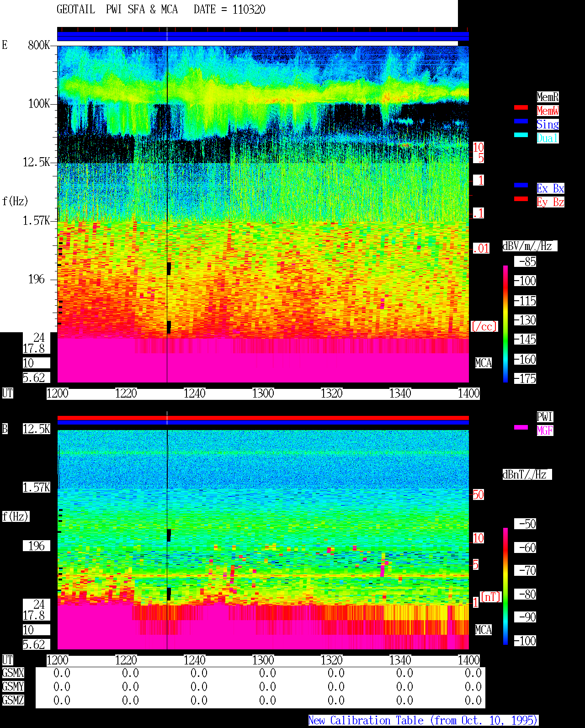
Task: Click the red 'Ey Bz' color swatch
Action: [x=521, y=199]
